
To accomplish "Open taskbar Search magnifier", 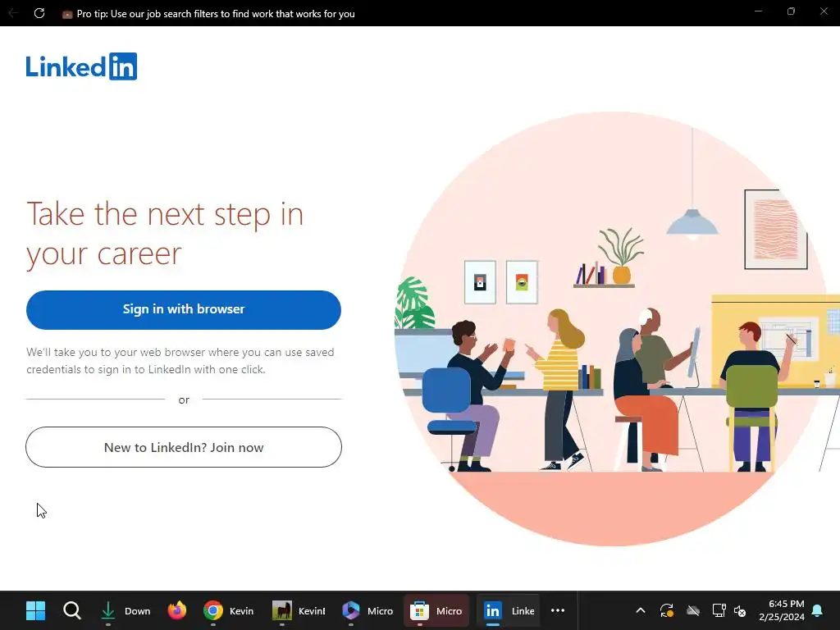I will tap(72, 610).
